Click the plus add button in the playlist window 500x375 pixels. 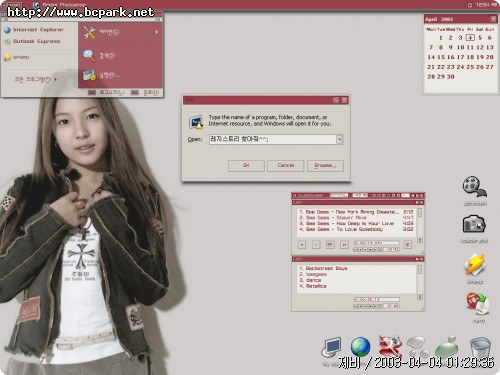coord(302,245)
